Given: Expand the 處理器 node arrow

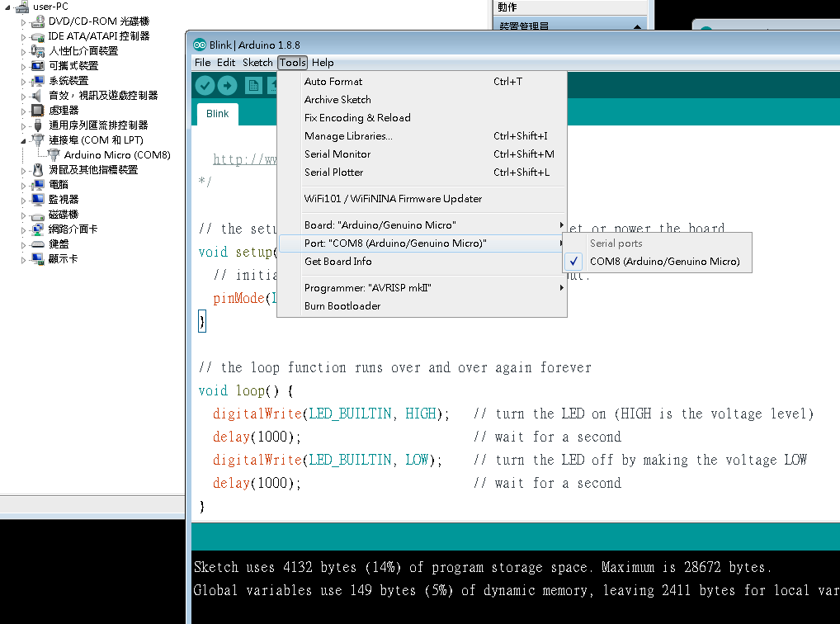Looking at the screenshot, I should (x=23, y=111).
